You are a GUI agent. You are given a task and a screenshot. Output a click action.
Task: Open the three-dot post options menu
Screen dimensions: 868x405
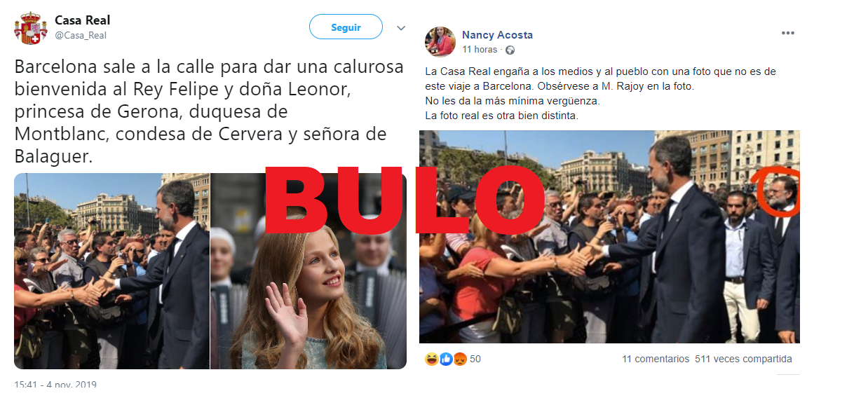[788, 33]
